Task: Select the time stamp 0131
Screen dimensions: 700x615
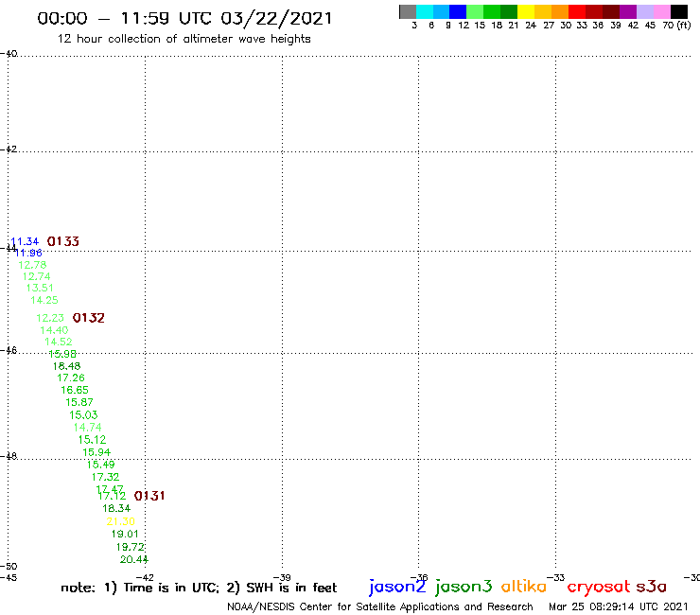Action: tap(149, 496)
